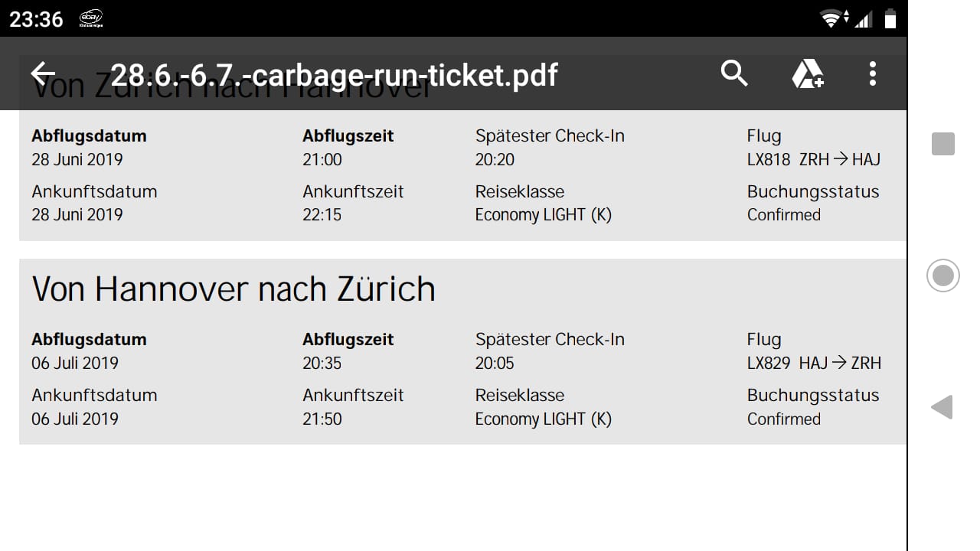Tap the 21:00 departure time
Screen dimensions: 980x551
point(322,160)
